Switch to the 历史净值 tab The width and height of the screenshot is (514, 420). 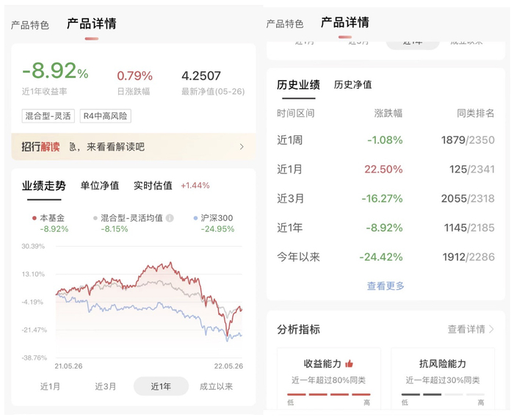pyautogui.click(x=352, y=85)
